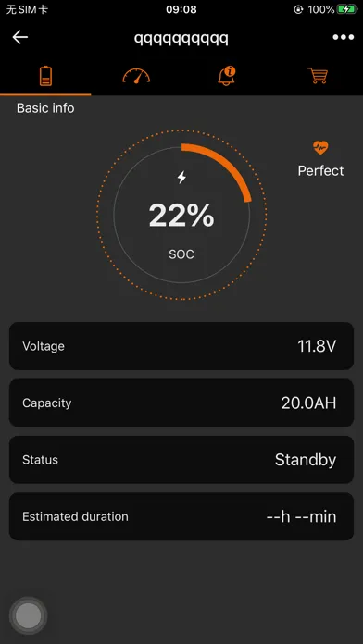Tap the heart health status icon

320,147
